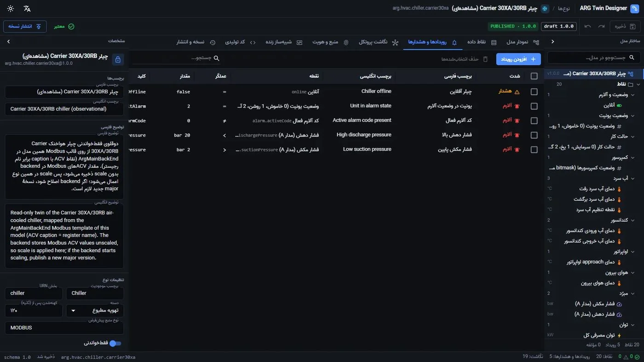Image resolution: width=644 pixels, height=362 pixels.
Task: Collapse the مبرّد tree group
Action: 632,293
